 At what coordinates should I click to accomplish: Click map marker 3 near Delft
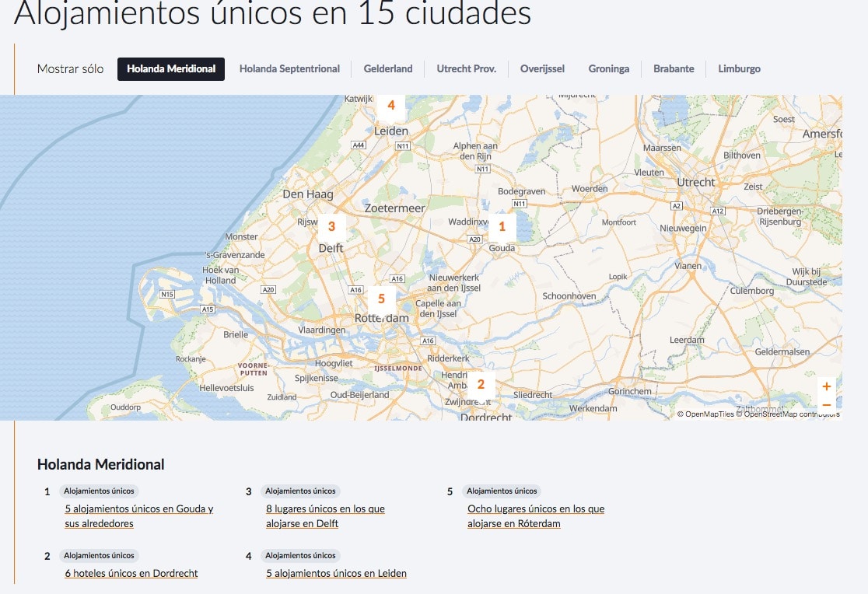tap(331, 227)
